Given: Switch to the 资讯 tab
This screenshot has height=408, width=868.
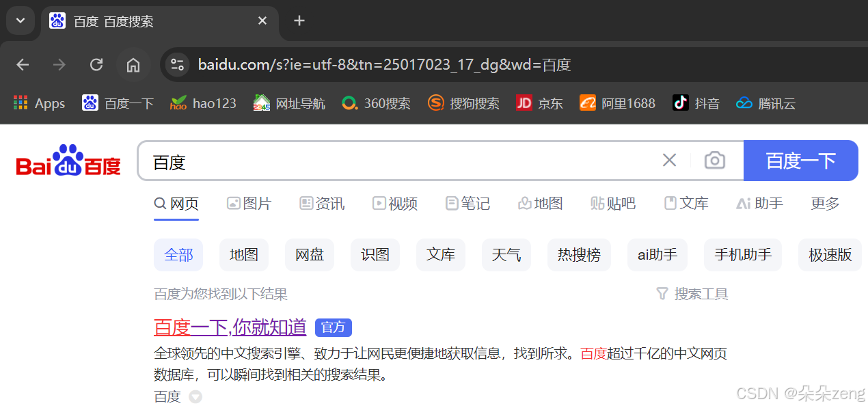Looking at the screenshot, I should pos(322,204).
